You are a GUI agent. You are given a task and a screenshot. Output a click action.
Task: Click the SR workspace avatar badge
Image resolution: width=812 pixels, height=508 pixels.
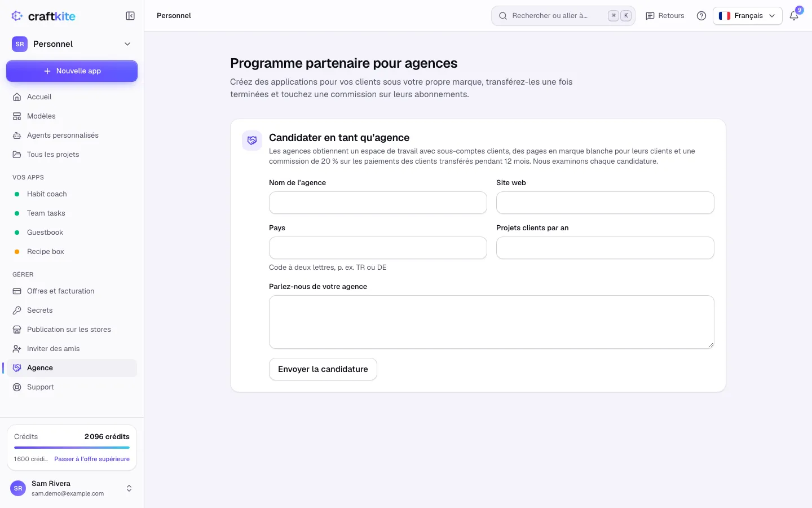[20, 44]
